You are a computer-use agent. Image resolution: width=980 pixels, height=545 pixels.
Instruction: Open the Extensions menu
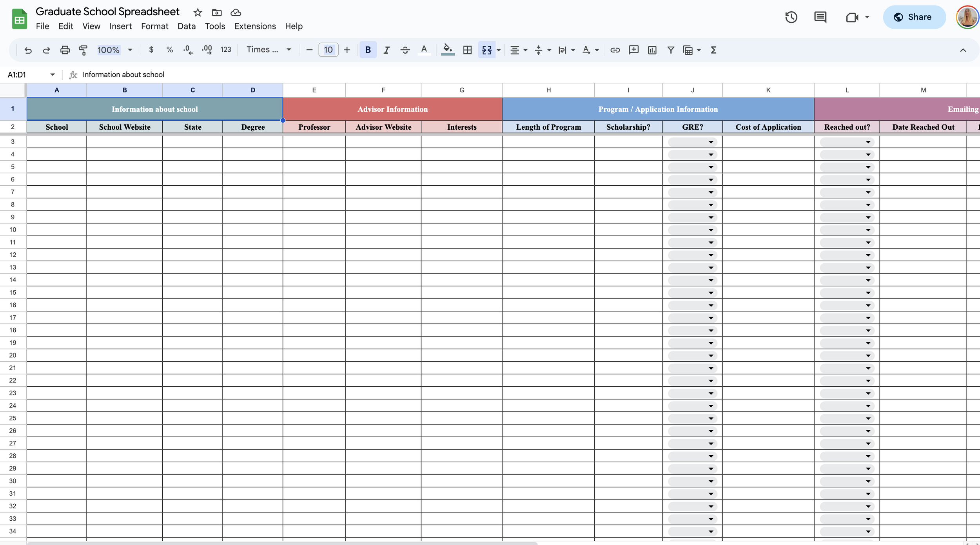pos(255,26)
